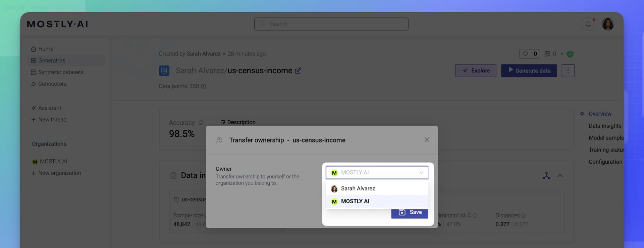Click the generator type icon beside title
Image resolution: width=644 pixels, height=248 pixels.
pyautogui.click(x=164, y=71)
